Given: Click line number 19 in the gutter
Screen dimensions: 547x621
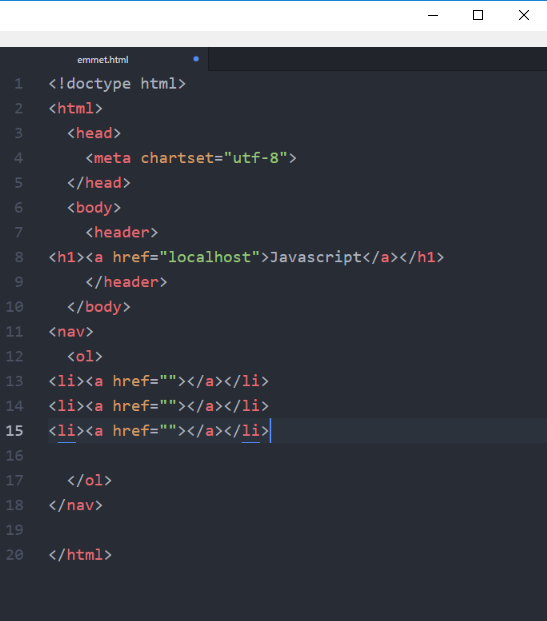Looking at the screenshot, I should tap(14, 530).
